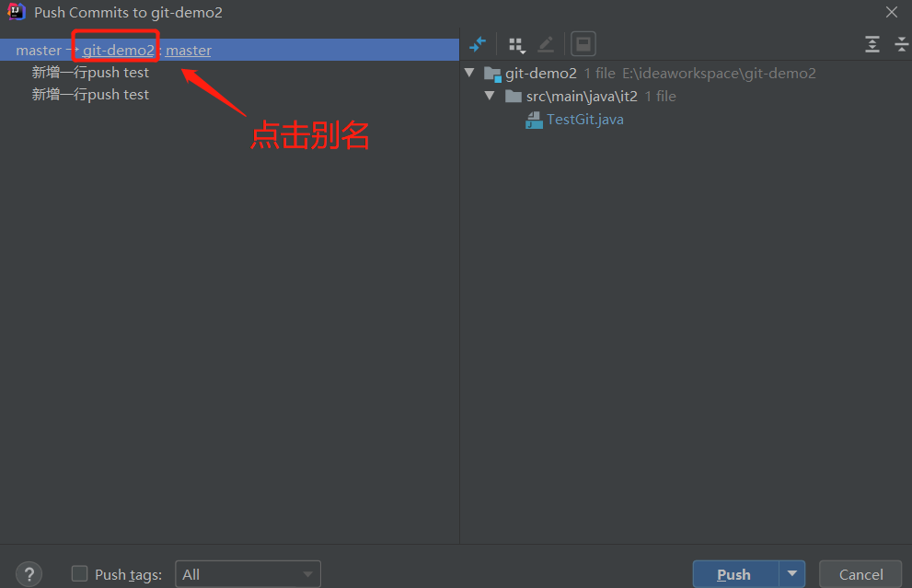Image resolution: width=912 pixels, height=588 pixels.
Task: Select the first 新增一行push test commit
Action: pyautogui.click(x=90, y=72)
